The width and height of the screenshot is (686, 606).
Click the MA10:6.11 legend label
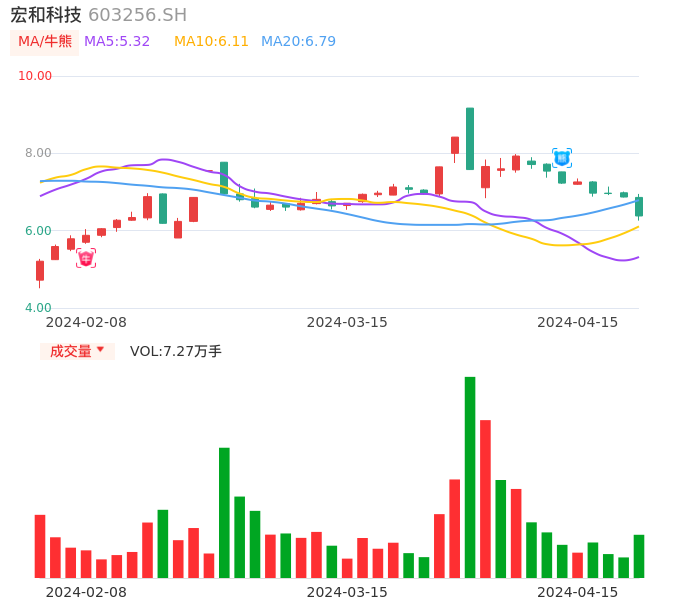211,42
